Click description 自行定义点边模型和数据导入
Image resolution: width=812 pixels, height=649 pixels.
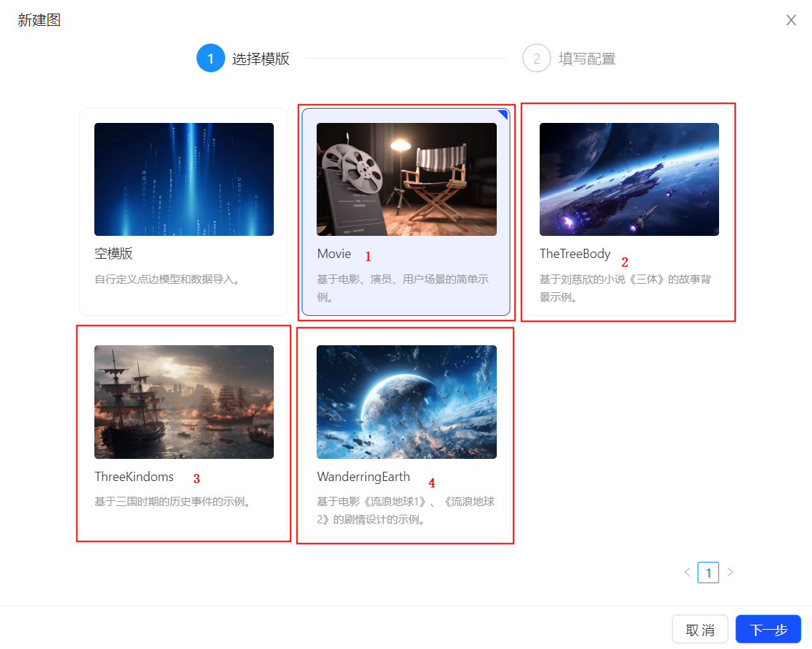[x=167, y=279]
